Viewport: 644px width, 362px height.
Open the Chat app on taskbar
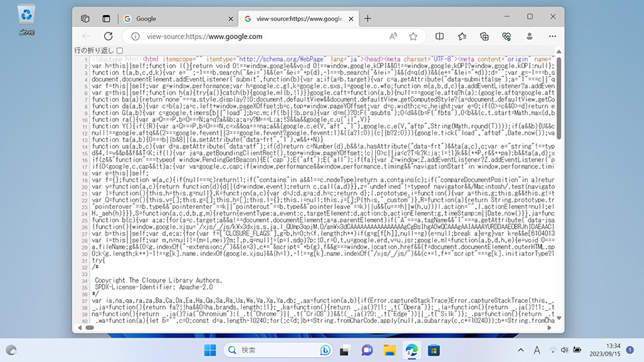(x=366, y=351)
